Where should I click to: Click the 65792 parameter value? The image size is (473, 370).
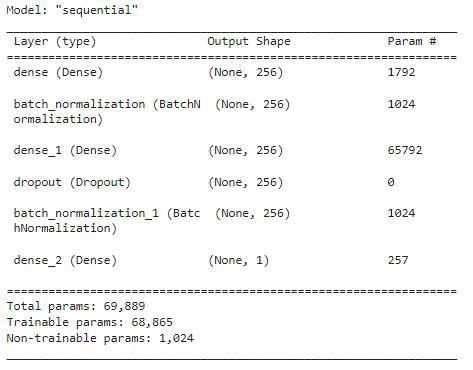(405, 150)
